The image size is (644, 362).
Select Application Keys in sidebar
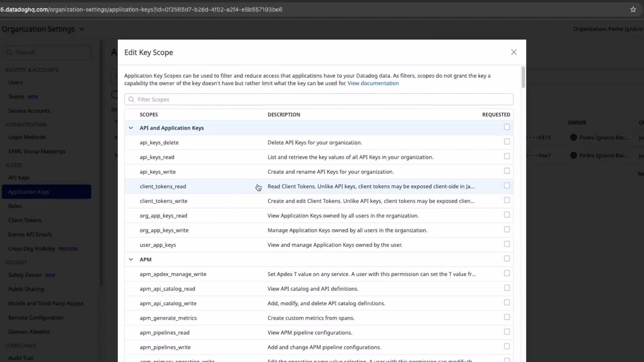tap(46, 192)
